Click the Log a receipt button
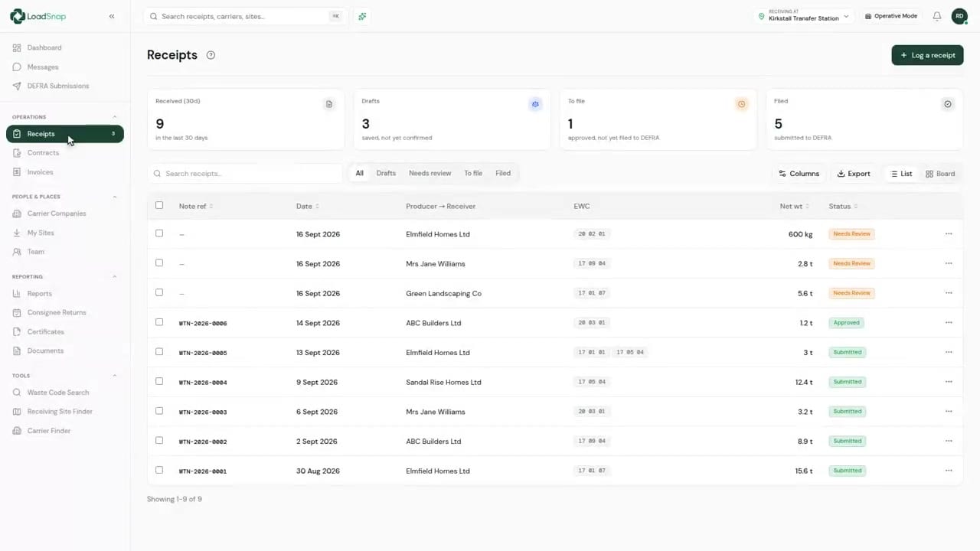This screenshot has height=551, width=980. 927,55
